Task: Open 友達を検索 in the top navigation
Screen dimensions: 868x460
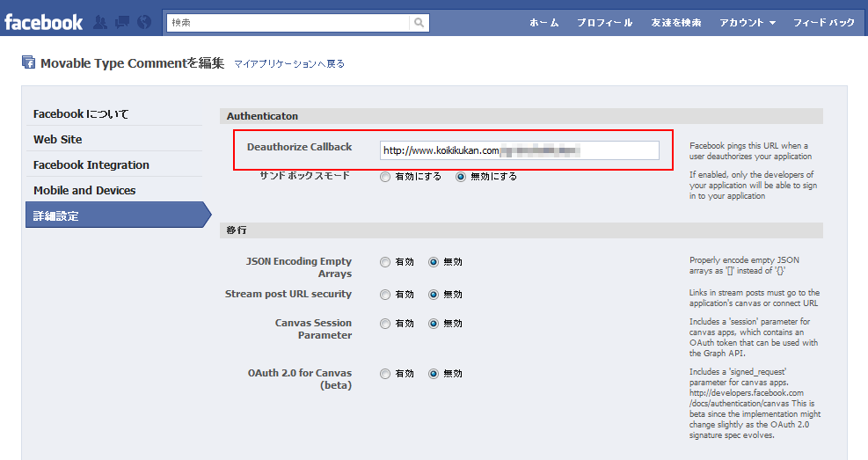Action: [x=676, y=23]
